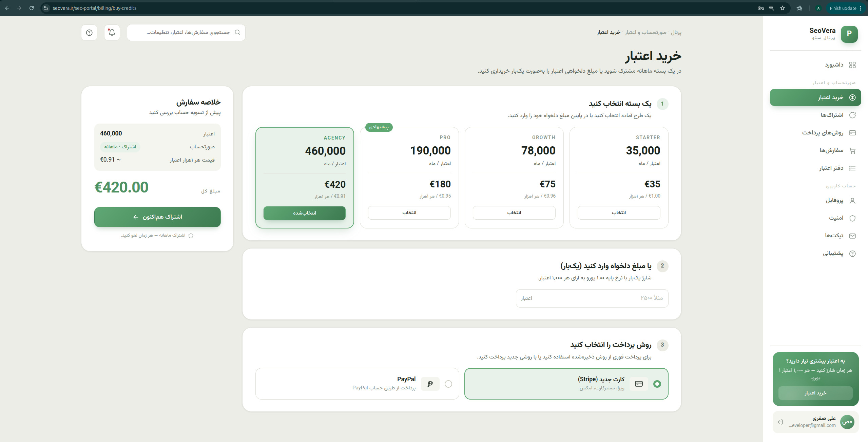868x442 pixels.
Task: Open تیکت‌ها in the sidebar
Action: tap(815, 236)
